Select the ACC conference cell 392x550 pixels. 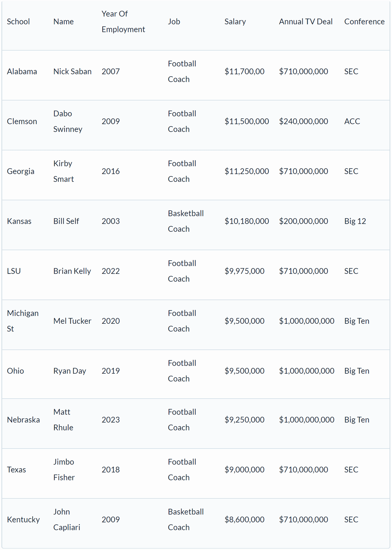(x=352, y=121)
